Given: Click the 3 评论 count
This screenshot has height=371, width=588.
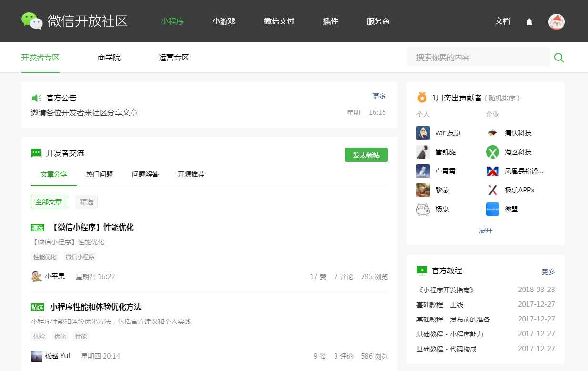Looking at the screenshot, I should click(x=344, y=356).
